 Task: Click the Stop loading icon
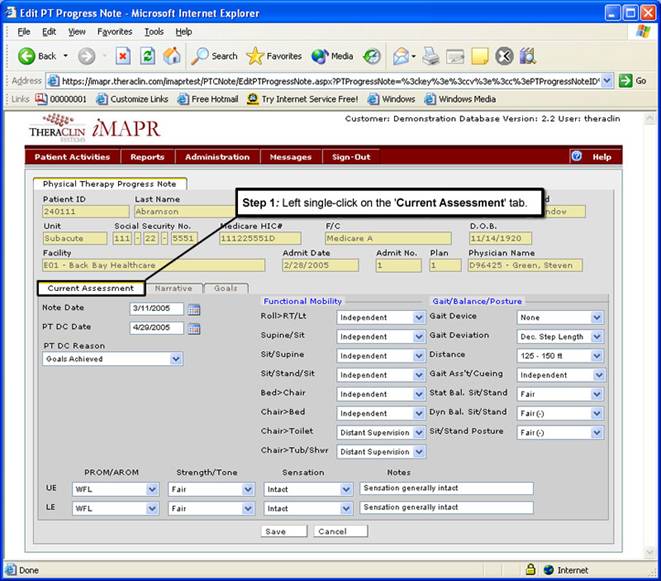(x=123, y=56)
